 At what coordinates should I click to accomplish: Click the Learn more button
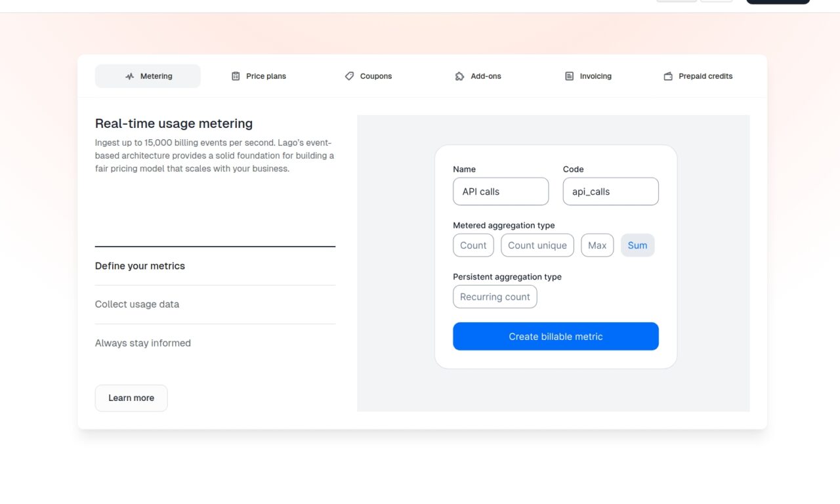point(131,398)
